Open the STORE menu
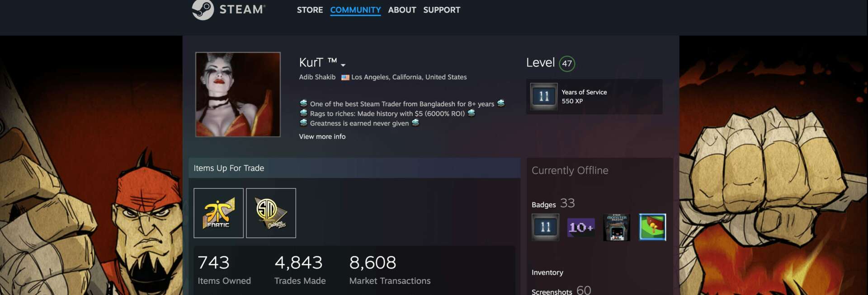Image resolution: width=868 pixels, height=295 pixels. point(310,10)
